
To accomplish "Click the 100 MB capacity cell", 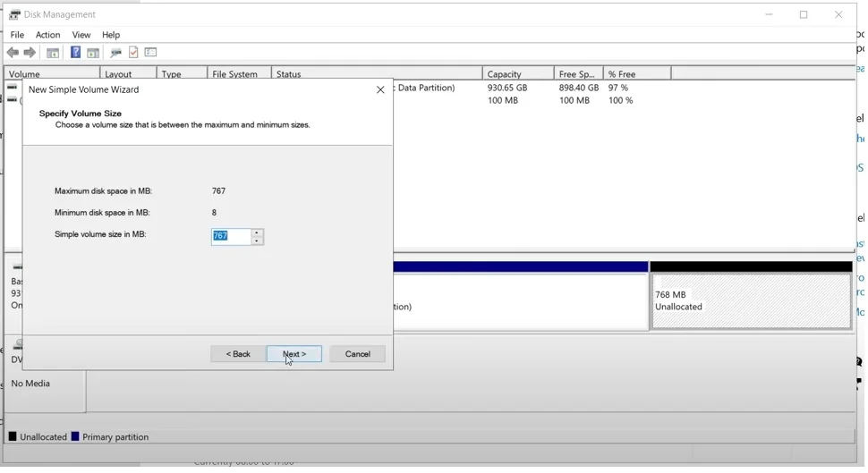I will (x=503, y=100).
